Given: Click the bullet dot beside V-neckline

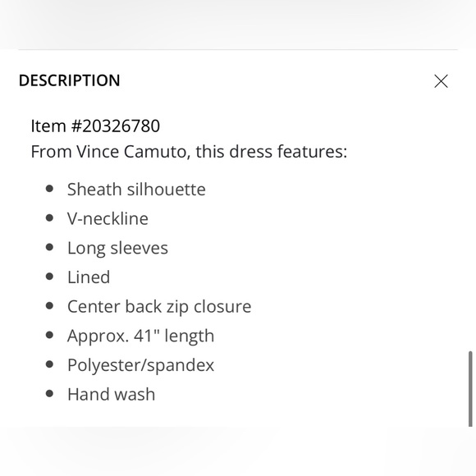Looking at the screenshot, I should pyautogui.click(x=49, y=218).
